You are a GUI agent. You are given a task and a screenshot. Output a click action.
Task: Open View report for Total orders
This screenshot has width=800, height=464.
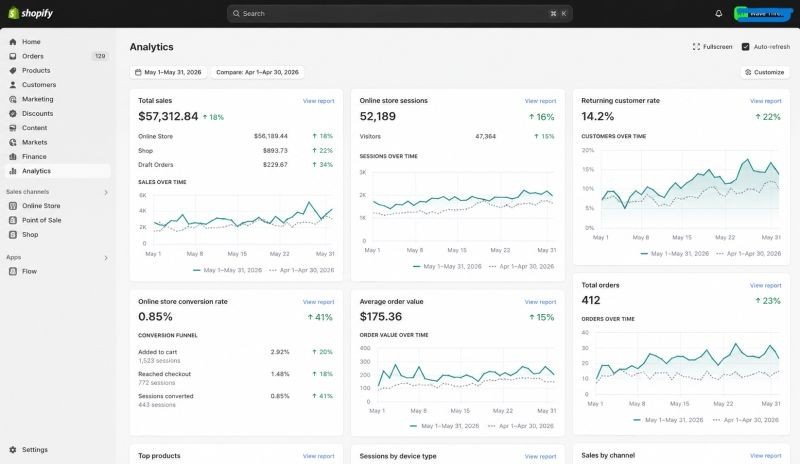click(765, 285)
